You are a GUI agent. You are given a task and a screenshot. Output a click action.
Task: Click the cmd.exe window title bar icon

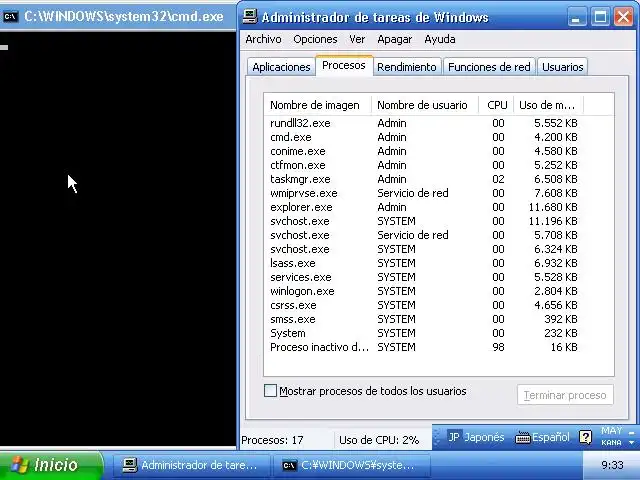point(10,16)
